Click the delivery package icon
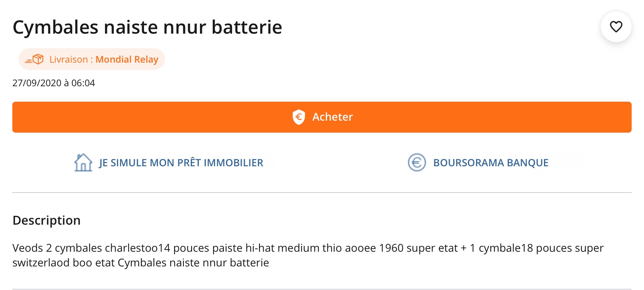Viewport: 644px width, 290px height. 35,59
